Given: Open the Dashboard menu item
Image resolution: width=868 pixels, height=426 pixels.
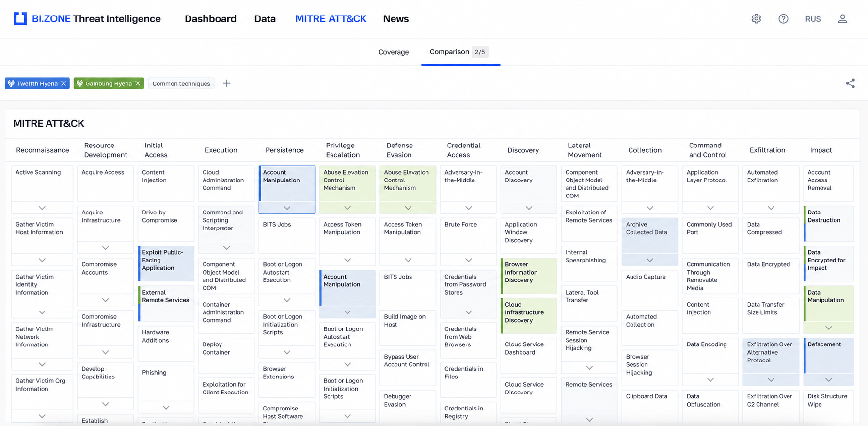Looking at the screenshot, I should click(210, 18).
